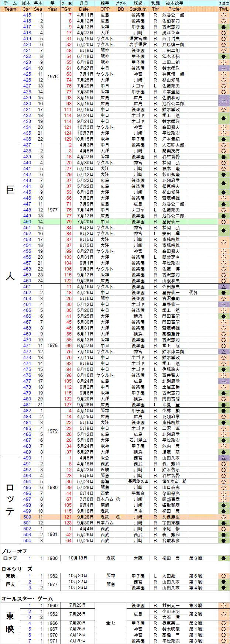This screenshot has width=230, height=644.
Task: Select All-Star date "7月18日"
Action: (x=78, y=635)
